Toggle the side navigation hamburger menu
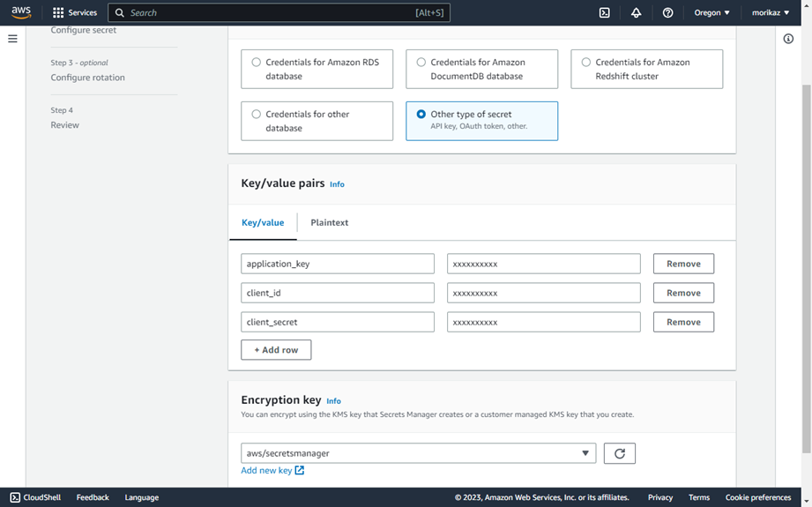The width and height of the screenshot is (812, 507). point(12,39)
